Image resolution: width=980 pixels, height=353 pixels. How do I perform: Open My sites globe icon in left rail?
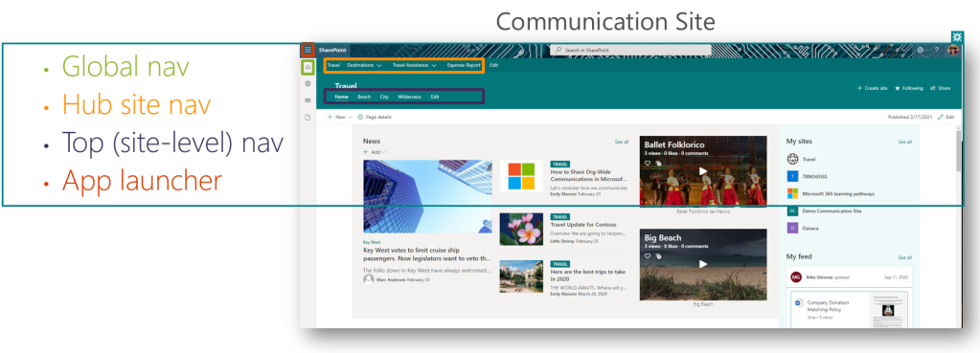coord(308,83)
